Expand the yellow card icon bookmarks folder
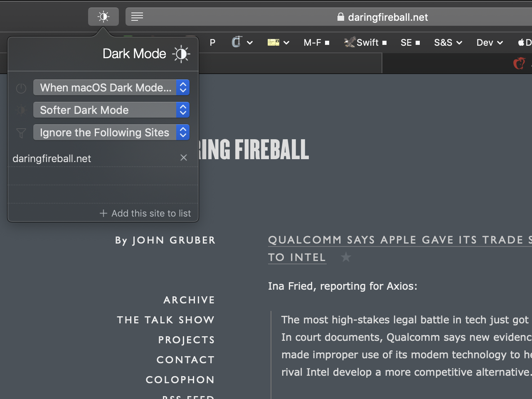532x399 pixels. [278, 42]
